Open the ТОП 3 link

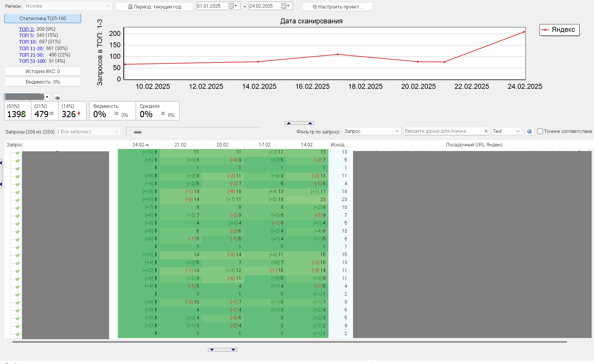27,29
